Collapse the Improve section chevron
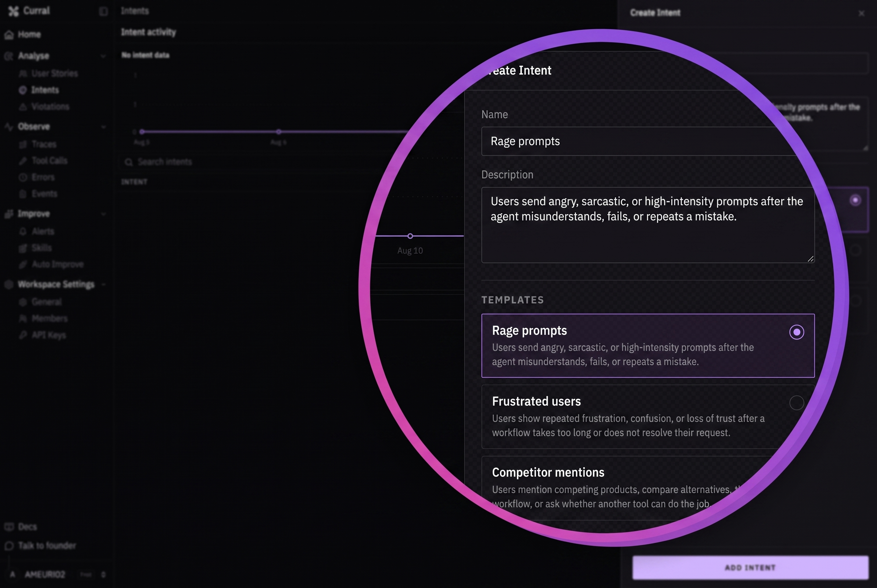Viewport: 877px width, 588px height. [x=103, y=214]
